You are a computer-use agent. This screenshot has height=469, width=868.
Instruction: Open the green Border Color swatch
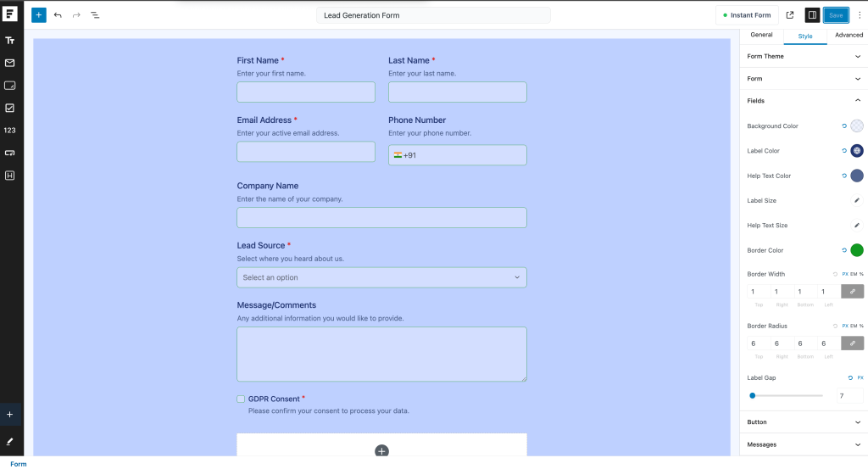point(857,250)
